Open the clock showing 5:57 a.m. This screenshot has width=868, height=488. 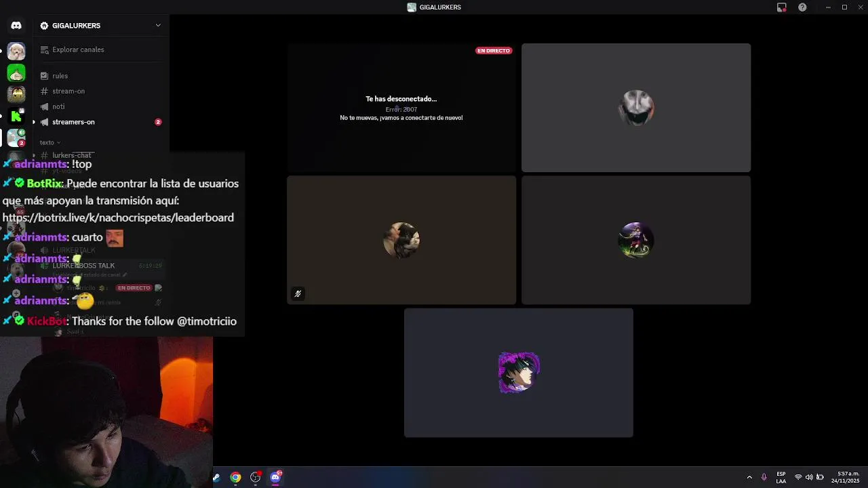848,477
